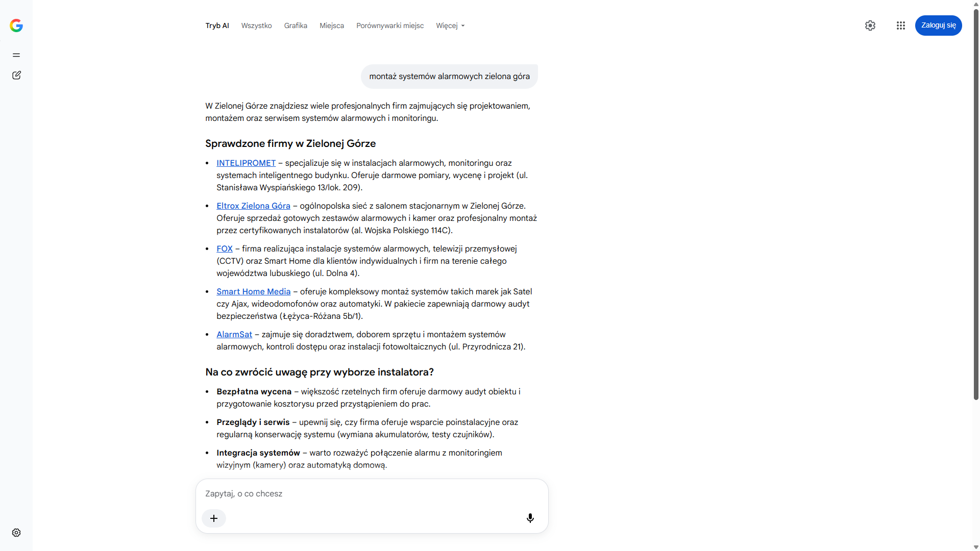Open the Grafika tab

[x=296, y=26]
